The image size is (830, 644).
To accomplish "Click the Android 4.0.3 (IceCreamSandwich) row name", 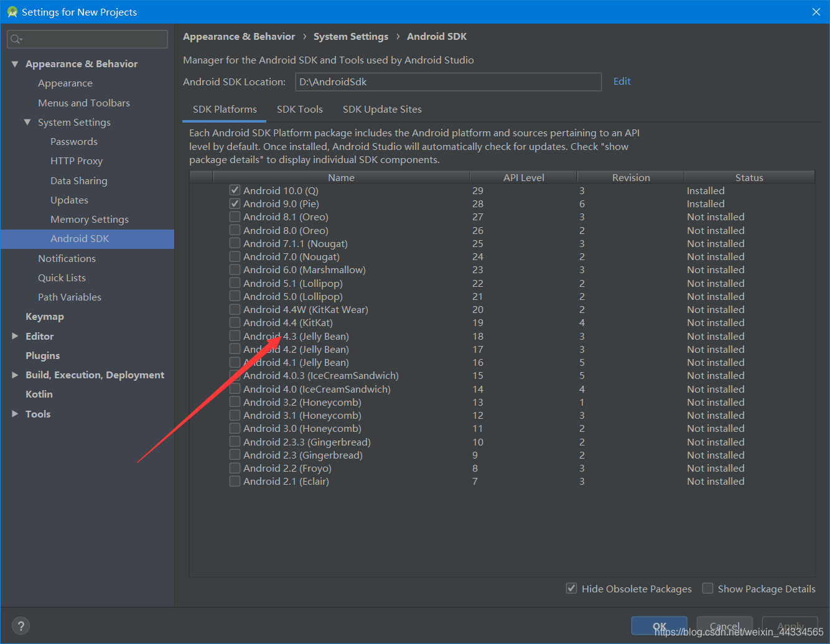I will point(321,376).
